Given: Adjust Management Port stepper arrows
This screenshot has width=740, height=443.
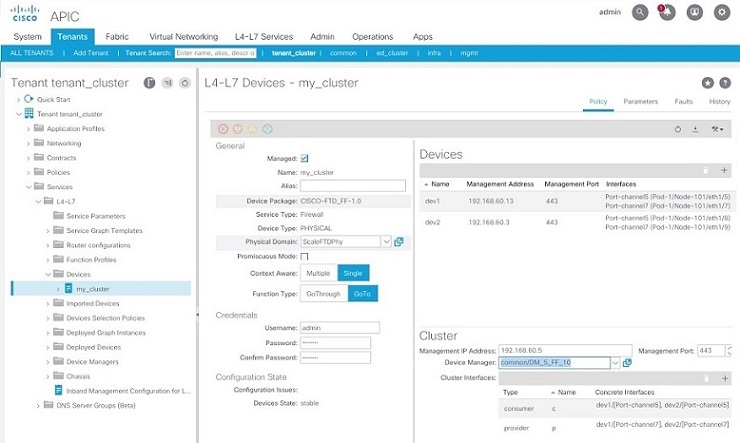Looking at the screenshot, I should 729,351.
